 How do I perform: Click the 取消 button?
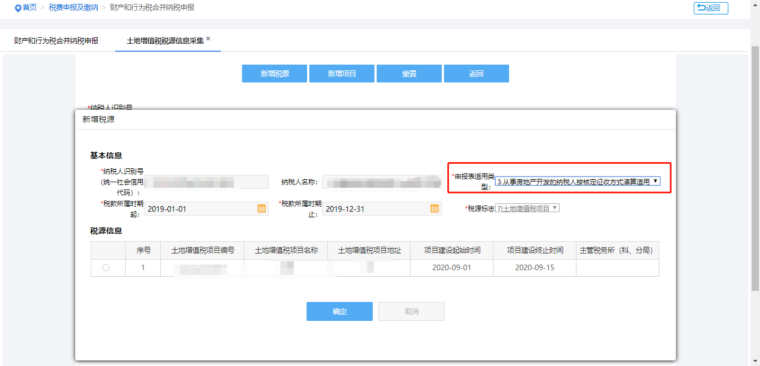click(x=411, y=311)
